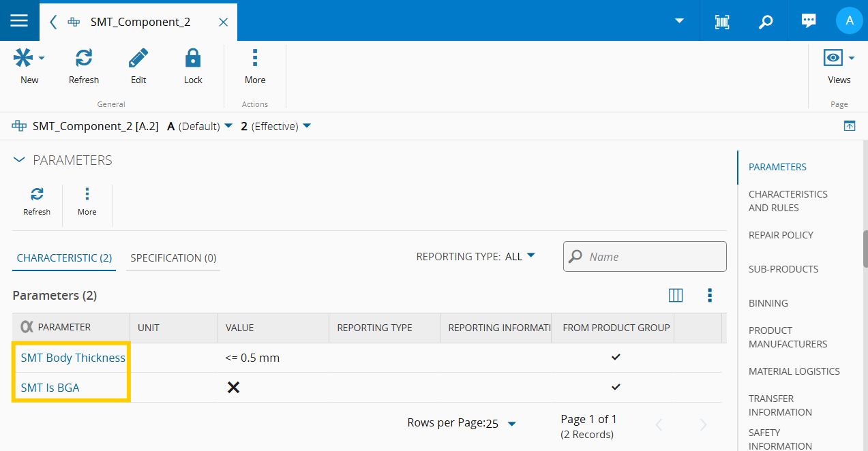The image size is (868, 451).
Task: Select REPAIR POLICY in side navigation
Action: pos(781,235)
